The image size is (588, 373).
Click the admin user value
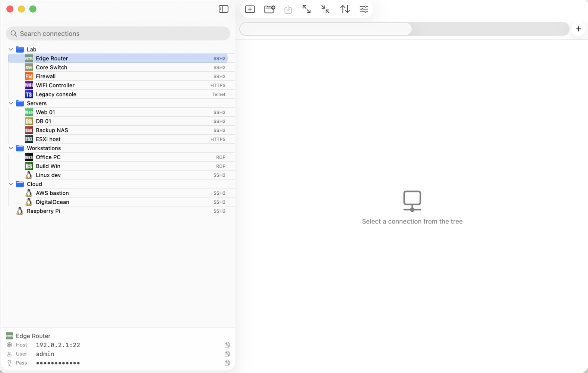click(x=45, y=354)
